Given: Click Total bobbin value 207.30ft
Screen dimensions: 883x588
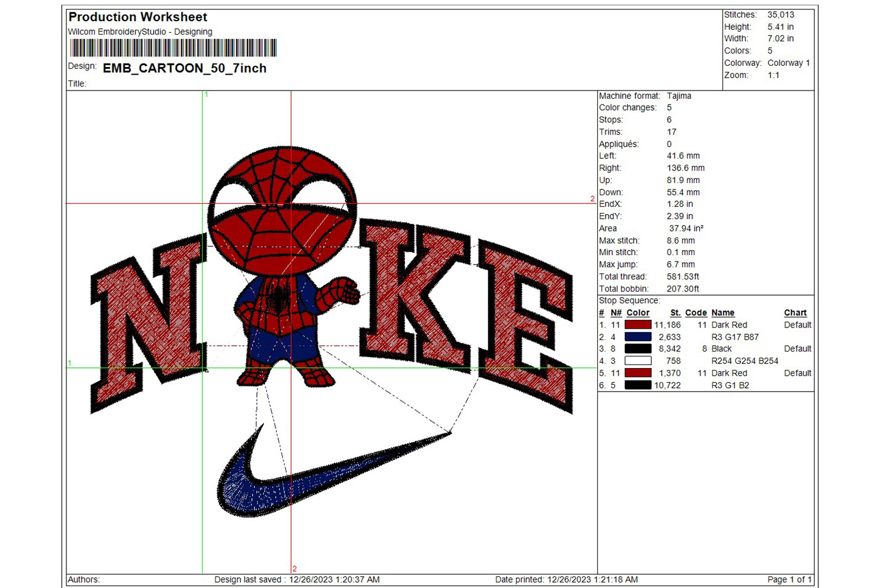Looking at the screenshot, I should click(683, 289).
